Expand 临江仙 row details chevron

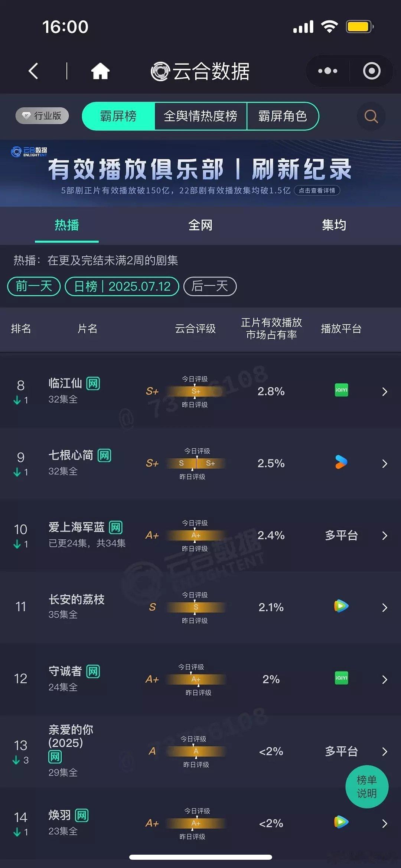[x=385, y=391]
